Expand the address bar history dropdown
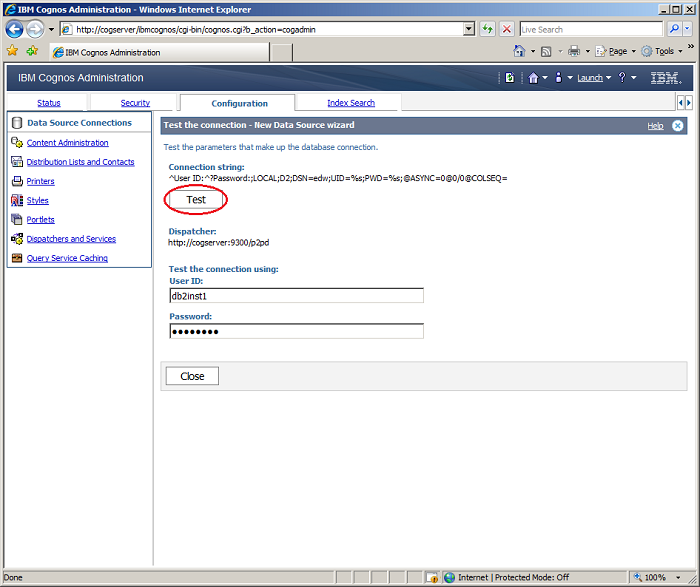The image size is (700, 587). (468, 29)
